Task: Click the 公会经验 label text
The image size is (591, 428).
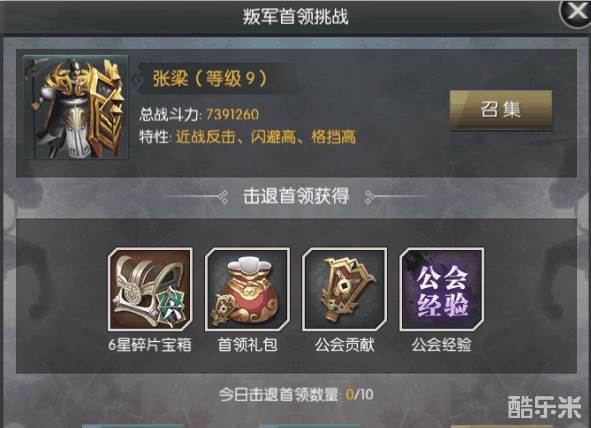Action: point(441,345)
